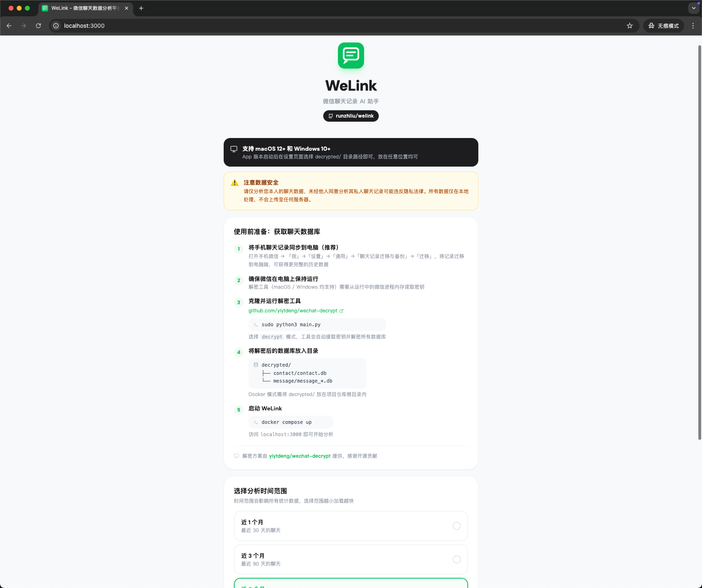The width and height of the screenshot is (702, 588).
Task: Open github.com/ylytdeng/wechat-decrypt link
Action: coord(293,311)
